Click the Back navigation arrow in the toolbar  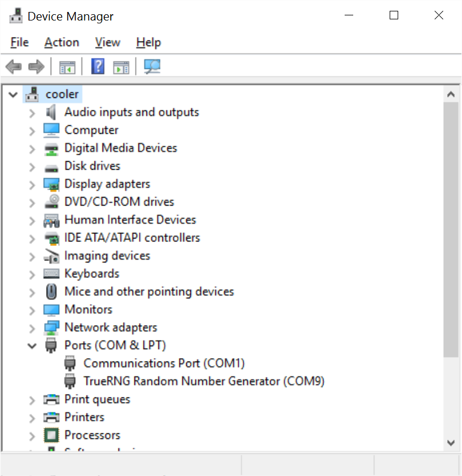click(13, 66)
